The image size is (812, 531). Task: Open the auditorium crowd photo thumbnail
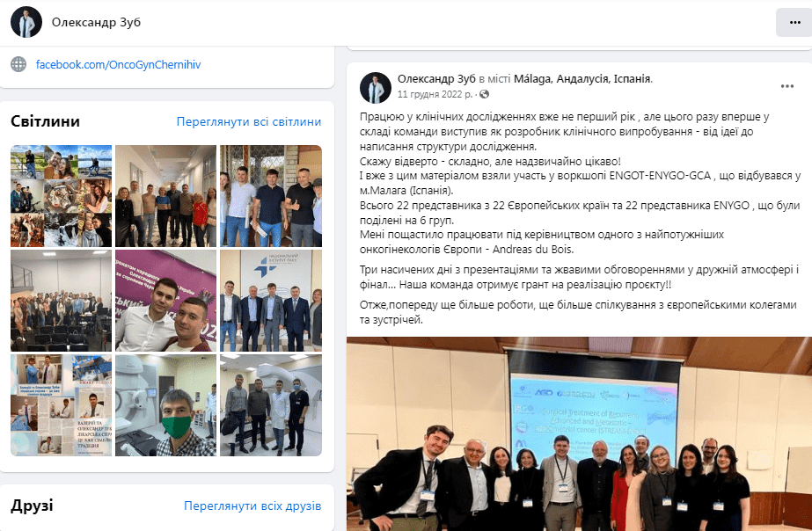coord(61,301)
